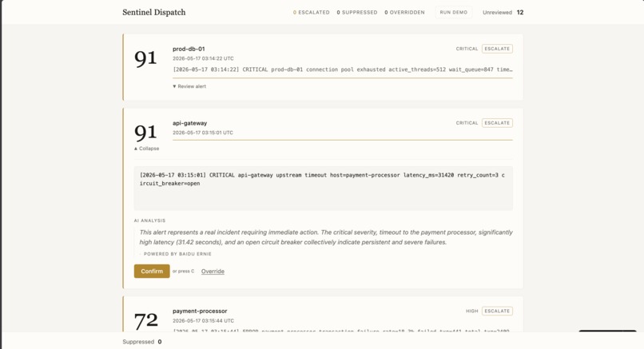
Task: Click the 91 score on prod-db-01
Action: pyautogui.click(x=145, y=58)
